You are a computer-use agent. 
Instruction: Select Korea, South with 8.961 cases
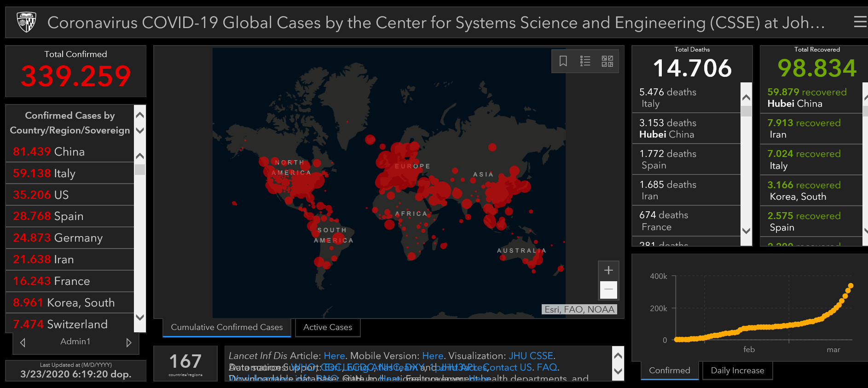tap(69, 303)
